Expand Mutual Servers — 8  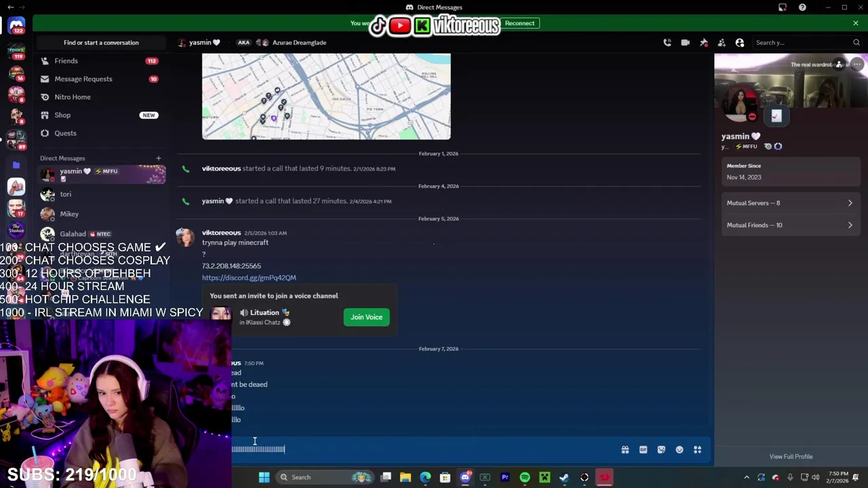pyautogui.click(x=790, y=203)
